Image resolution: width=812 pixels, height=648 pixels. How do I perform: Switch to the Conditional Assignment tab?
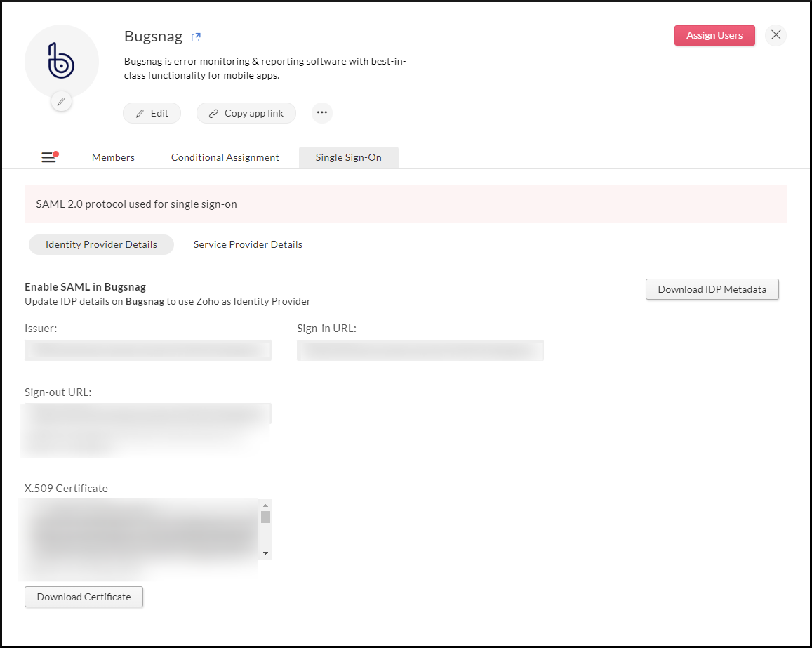click(225, 157)
